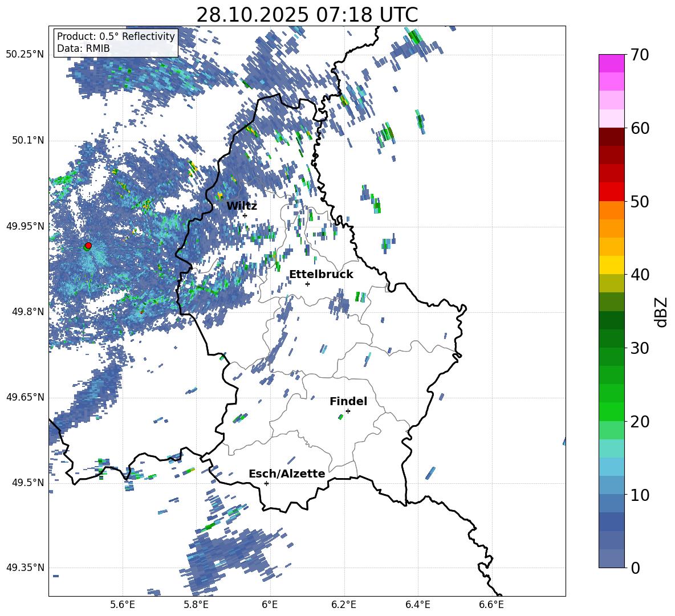Click the Findel cross marker
This screenshot has width=675, height=616.
348,411
